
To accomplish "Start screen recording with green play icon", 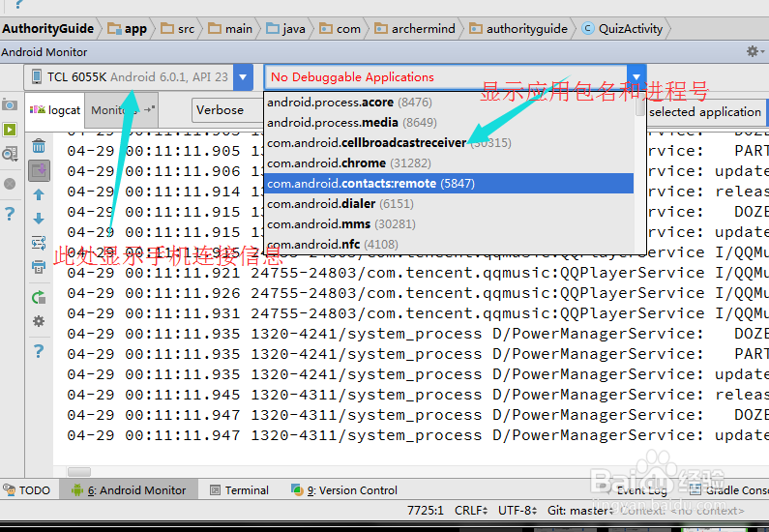I will click(x=10, y=130).
